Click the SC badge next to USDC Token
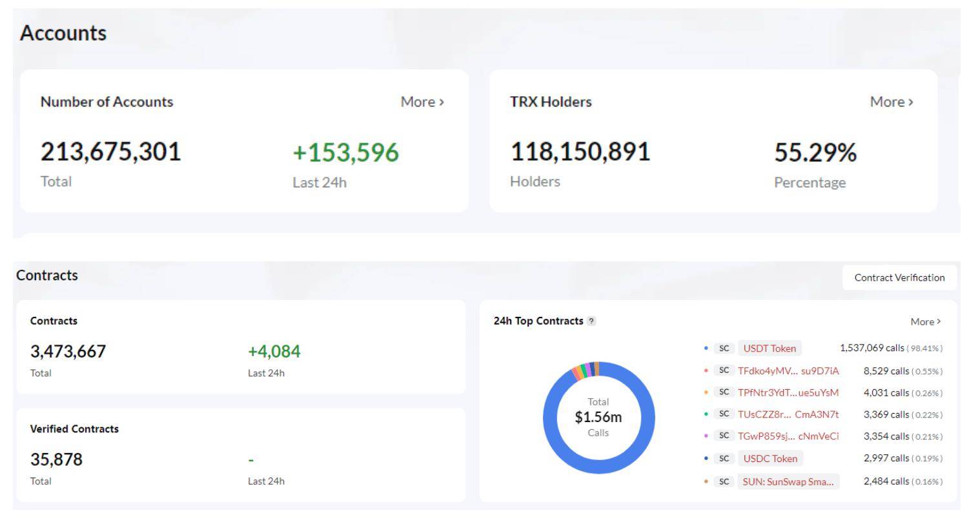The image size is (980, 524). pyautogui.click(x=724, y=459)
